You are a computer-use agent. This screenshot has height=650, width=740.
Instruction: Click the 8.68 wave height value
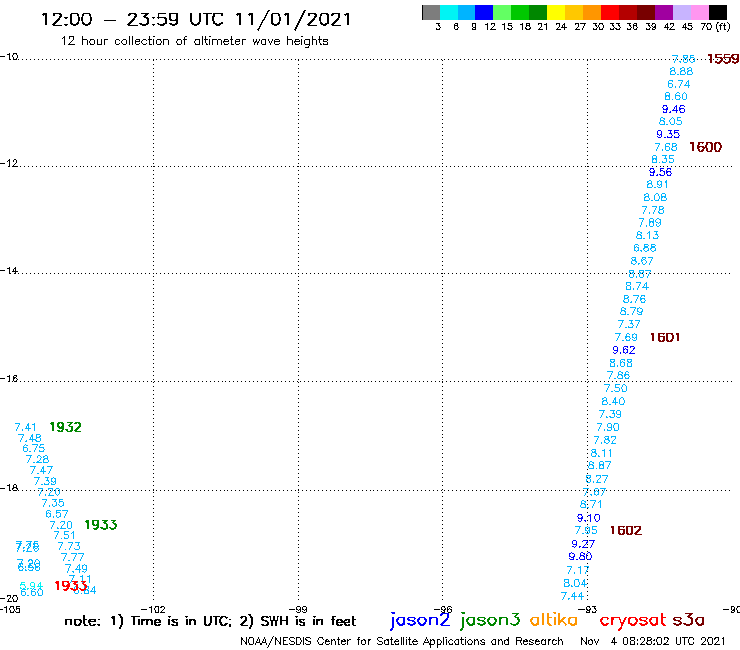pos(621,363)
